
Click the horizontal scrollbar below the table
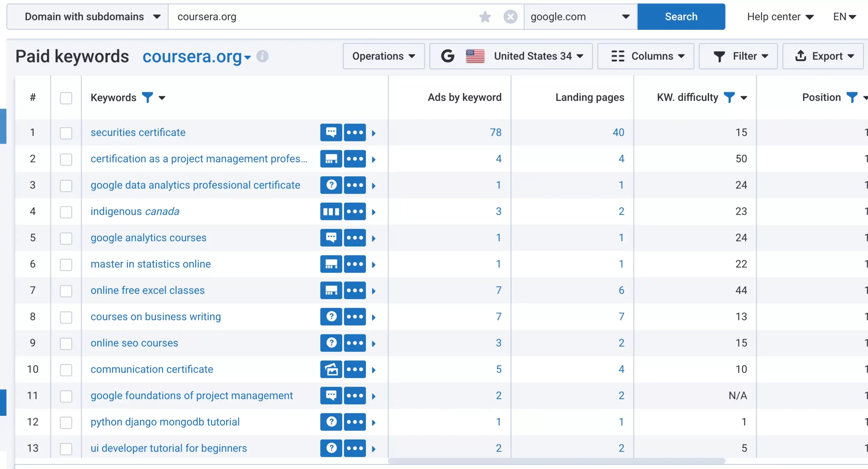tap(556, 461)
